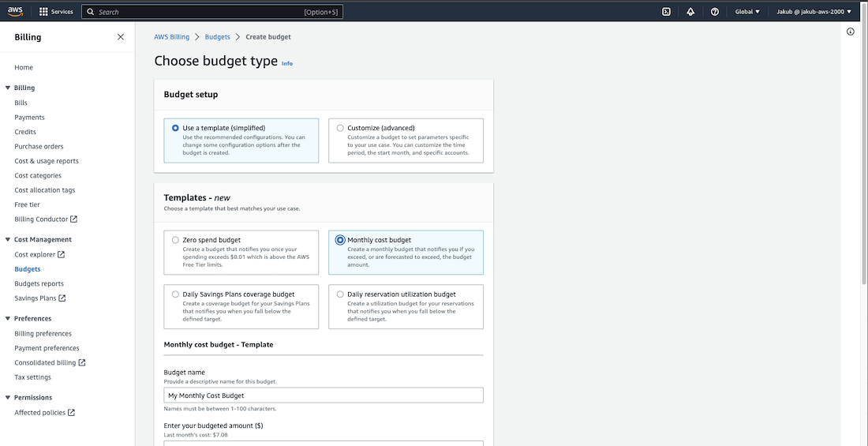Focus the top search box
This screenshot has width=868, height=446.
(212, 12)
